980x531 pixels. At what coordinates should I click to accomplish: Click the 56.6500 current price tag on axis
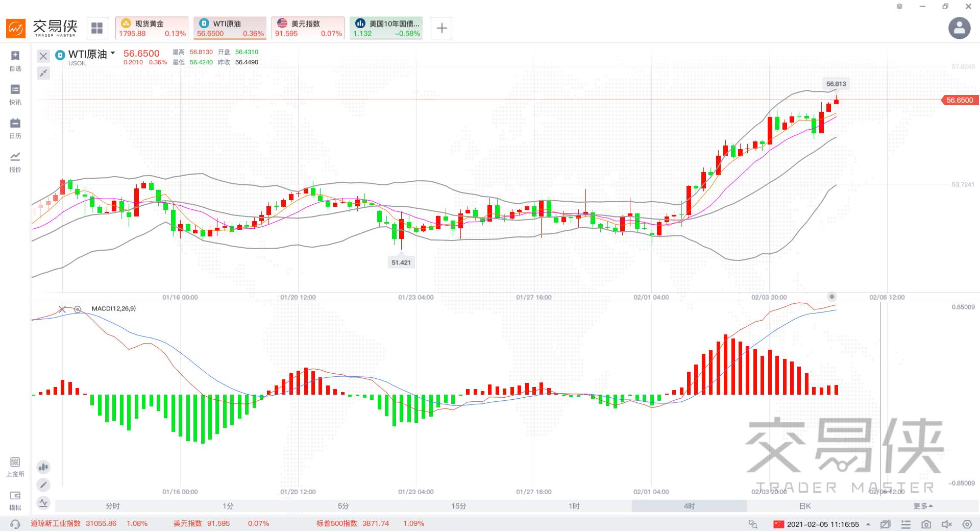(x=959, y=100)
